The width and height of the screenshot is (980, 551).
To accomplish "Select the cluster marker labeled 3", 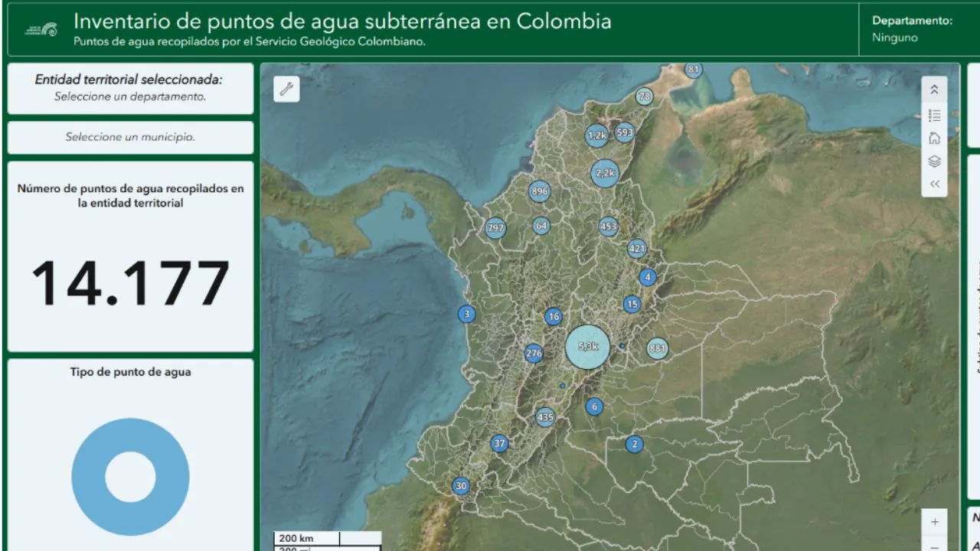I will coord(466,314).
